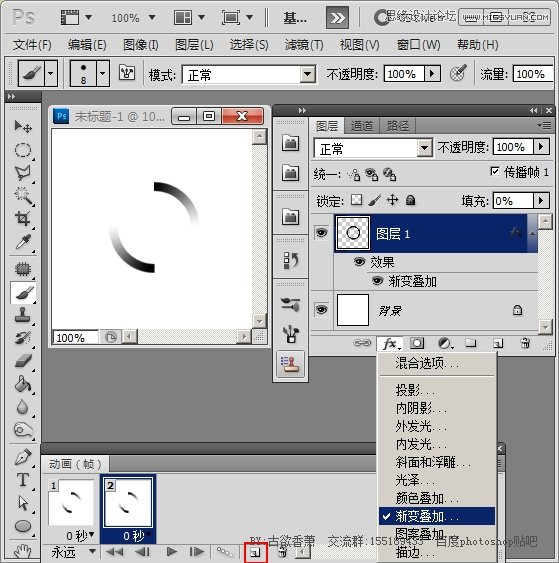The image size is (559, 563).
Task: Hide the Effects visibility eye
Action: click(359, 261)
